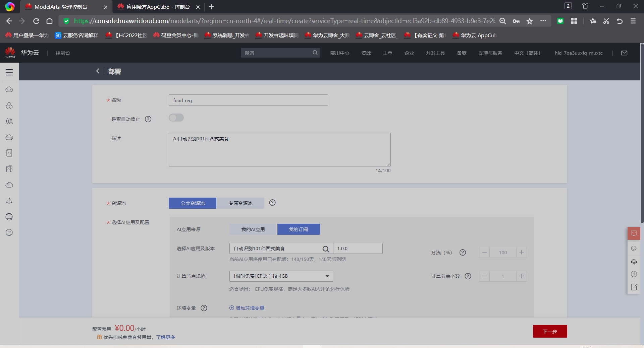Click the search magnifier in console header
Viewport: 644px width, 348px height.
pyautogui.click(x=315, y=53)
